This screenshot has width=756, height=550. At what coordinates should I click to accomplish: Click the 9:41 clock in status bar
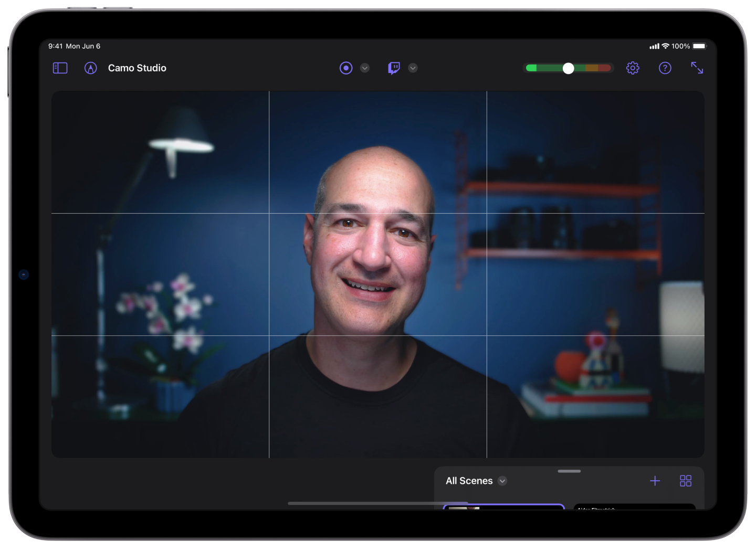tap(55, 46)
